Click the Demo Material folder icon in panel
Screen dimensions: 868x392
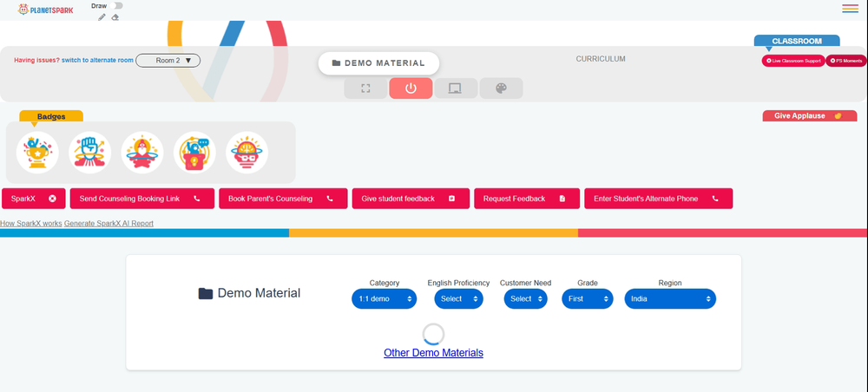click(206, 294)
